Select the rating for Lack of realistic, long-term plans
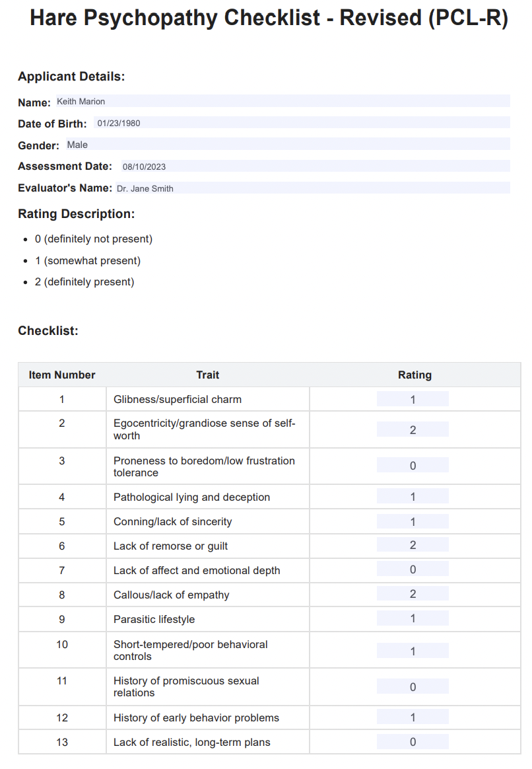 coord(412,741)
